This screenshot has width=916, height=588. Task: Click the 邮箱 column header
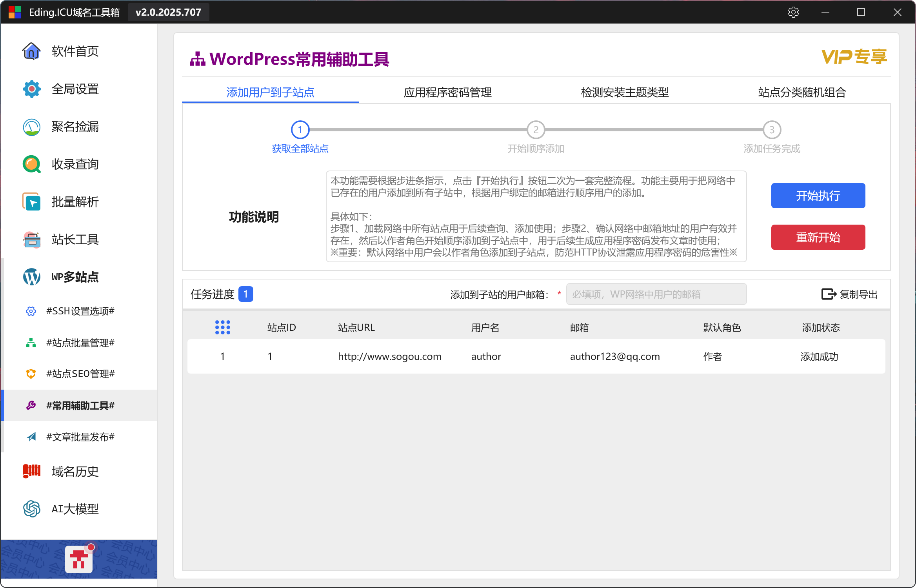(x=580, y=327)
